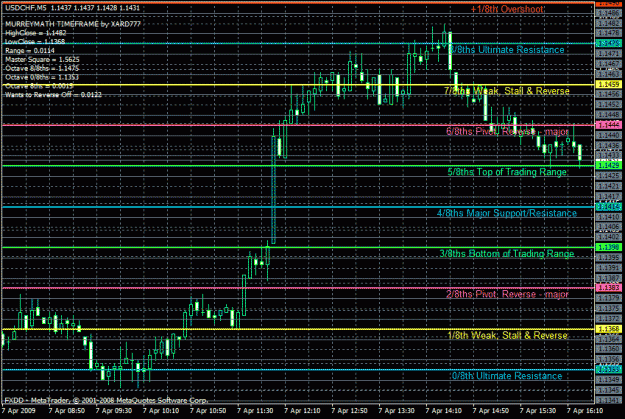This screenshot has width=625, height=419.
Task: Click the pink 1.1444 price tag
Action: click(608, 125)
